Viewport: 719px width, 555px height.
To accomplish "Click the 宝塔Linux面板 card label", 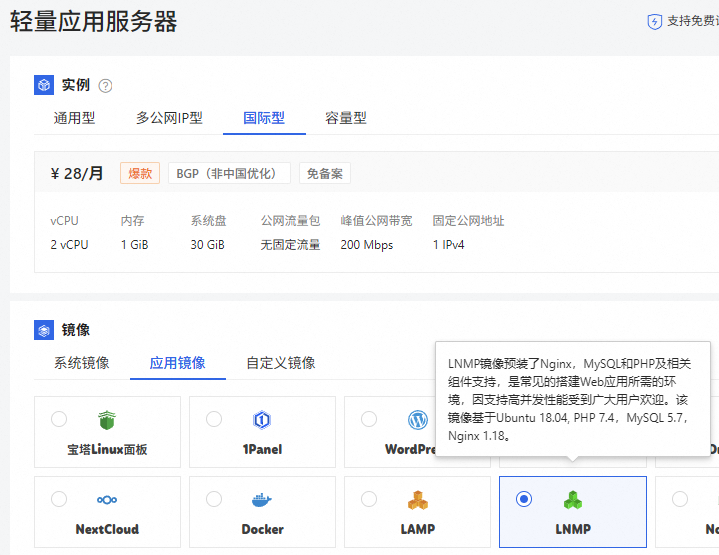I will coord(107,450).
